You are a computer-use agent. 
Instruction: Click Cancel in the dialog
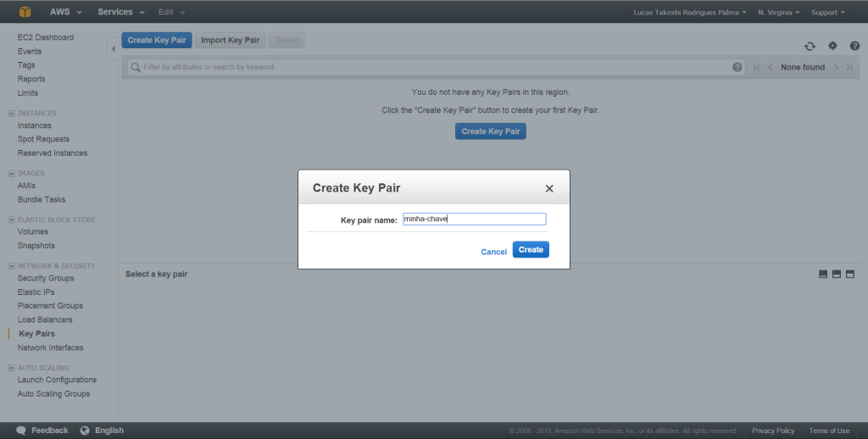(x=494, y=252)
